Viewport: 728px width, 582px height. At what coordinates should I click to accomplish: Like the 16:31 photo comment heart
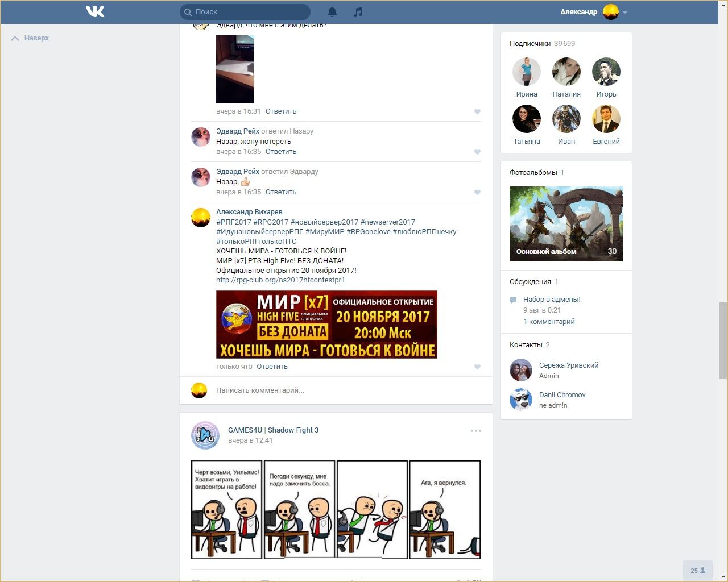(477, 111)
